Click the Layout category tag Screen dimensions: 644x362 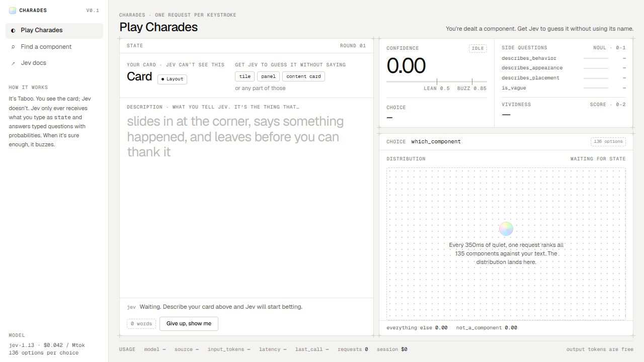click(172, 79)
